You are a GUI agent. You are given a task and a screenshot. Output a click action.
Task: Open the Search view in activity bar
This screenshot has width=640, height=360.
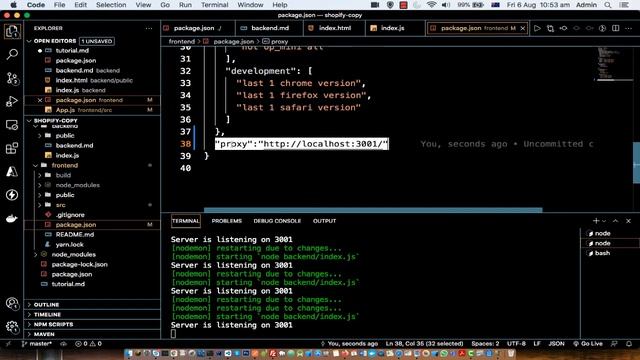click(x=12, y=54)
